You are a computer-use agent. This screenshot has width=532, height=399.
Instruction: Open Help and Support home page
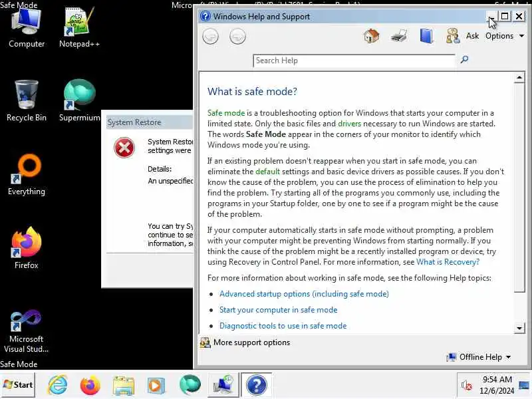372,36
